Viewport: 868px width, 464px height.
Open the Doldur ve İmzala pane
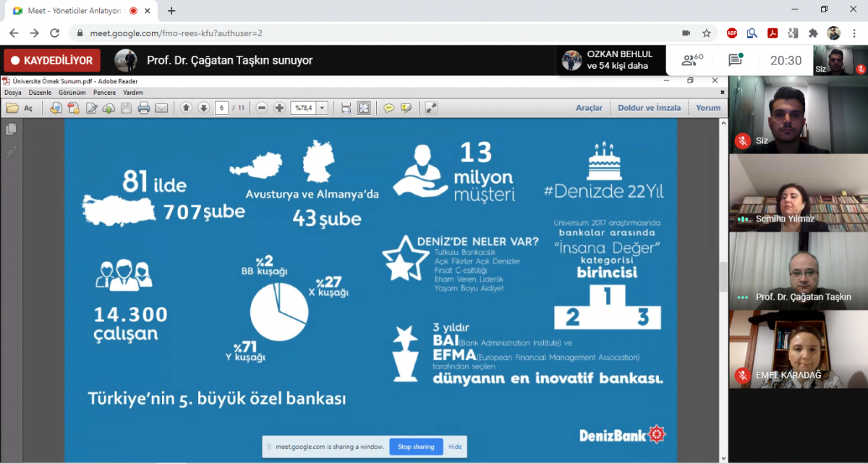pos(649,108)
